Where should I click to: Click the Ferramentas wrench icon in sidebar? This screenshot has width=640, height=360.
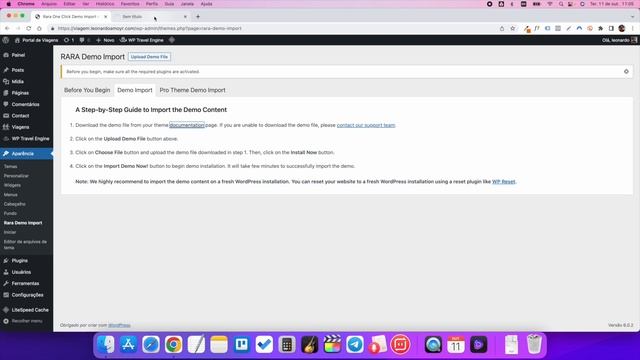[6, 284]
